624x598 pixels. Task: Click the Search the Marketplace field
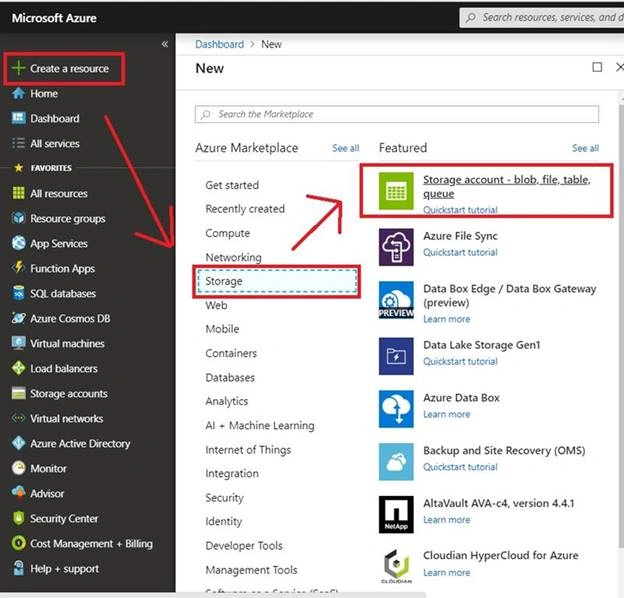[x=397, y=114]
